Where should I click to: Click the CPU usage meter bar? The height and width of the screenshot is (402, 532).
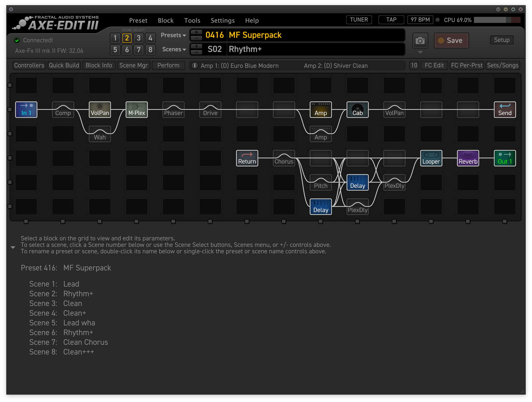click(497, 20)
